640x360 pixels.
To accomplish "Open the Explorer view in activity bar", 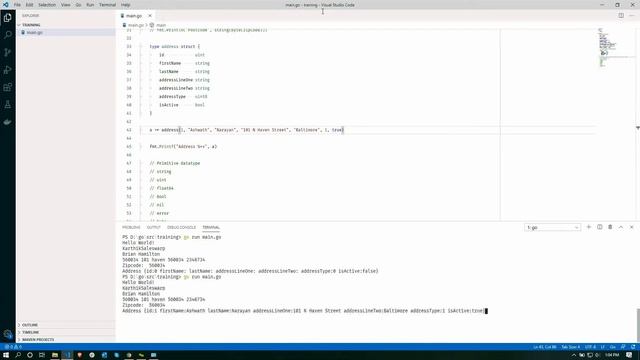I will coord(7,18).
